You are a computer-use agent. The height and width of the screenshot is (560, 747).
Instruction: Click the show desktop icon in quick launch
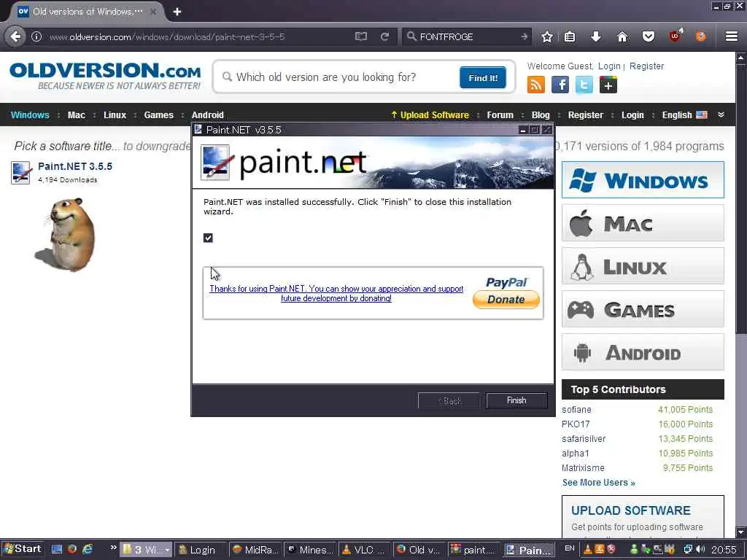click(57, 549)
